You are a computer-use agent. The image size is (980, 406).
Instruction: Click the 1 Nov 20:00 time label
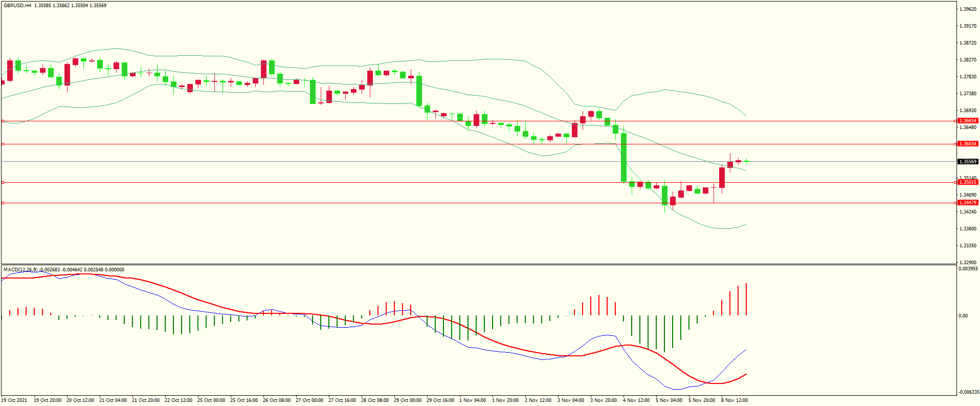coord(505,400)
